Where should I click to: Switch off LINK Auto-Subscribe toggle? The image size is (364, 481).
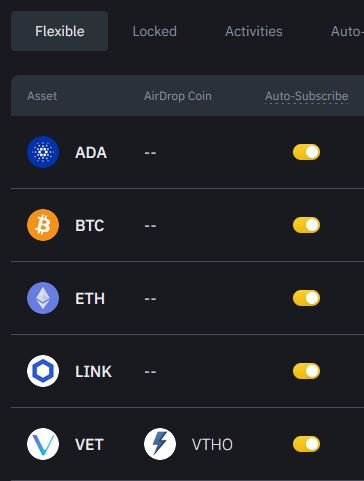click(x=306, y=371)
